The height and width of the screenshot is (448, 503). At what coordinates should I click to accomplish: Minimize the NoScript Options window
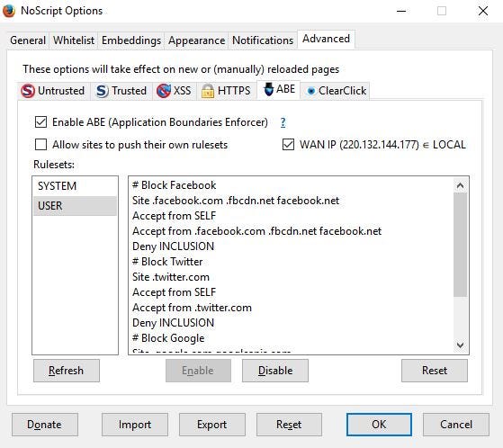401,11
